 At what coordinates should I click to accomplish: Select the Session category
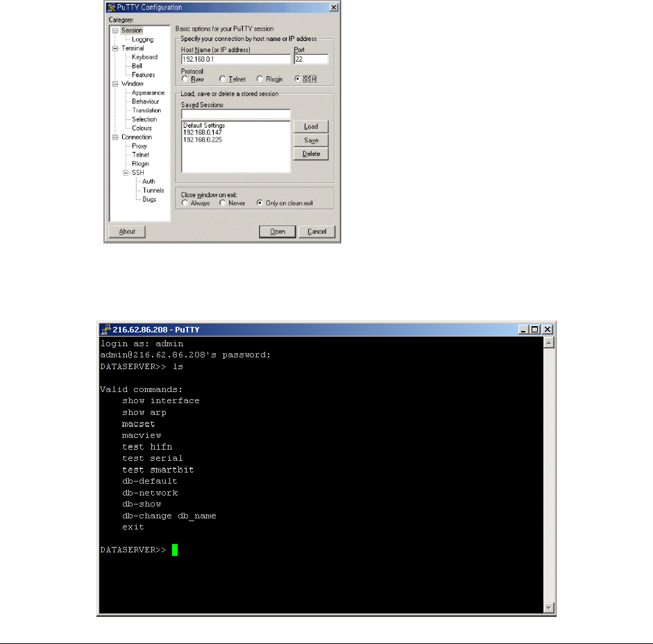click(132, 31)
